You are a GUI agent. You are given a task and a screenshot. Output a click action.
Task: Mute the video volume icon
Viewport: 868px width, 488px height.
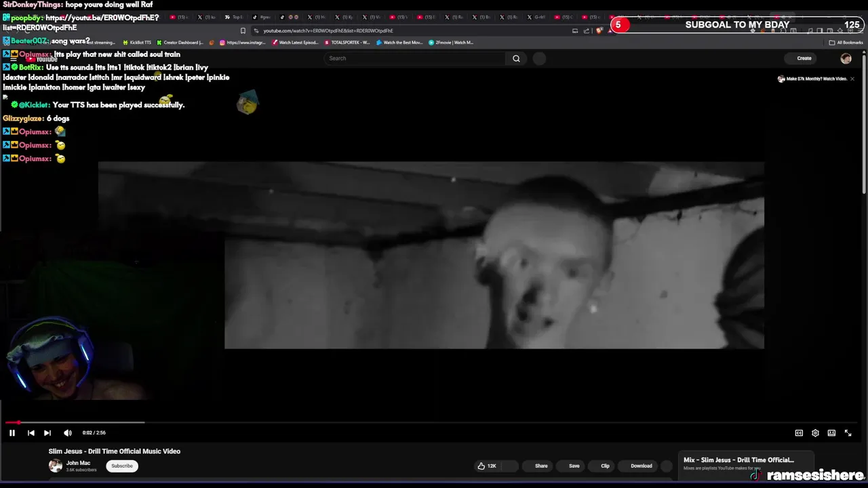[68, 432]
